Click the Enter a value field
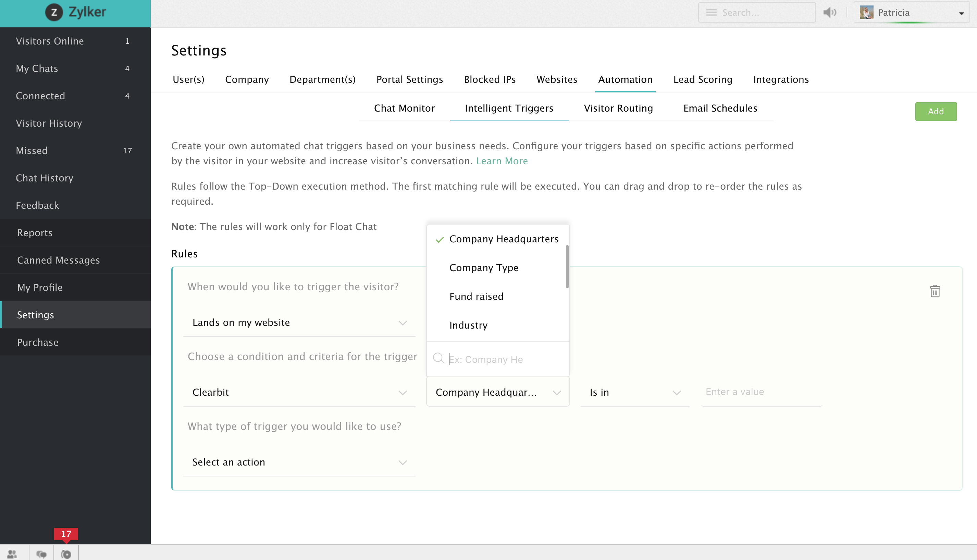The height and width of the screenshot is (560, 977). click(761, 392)
